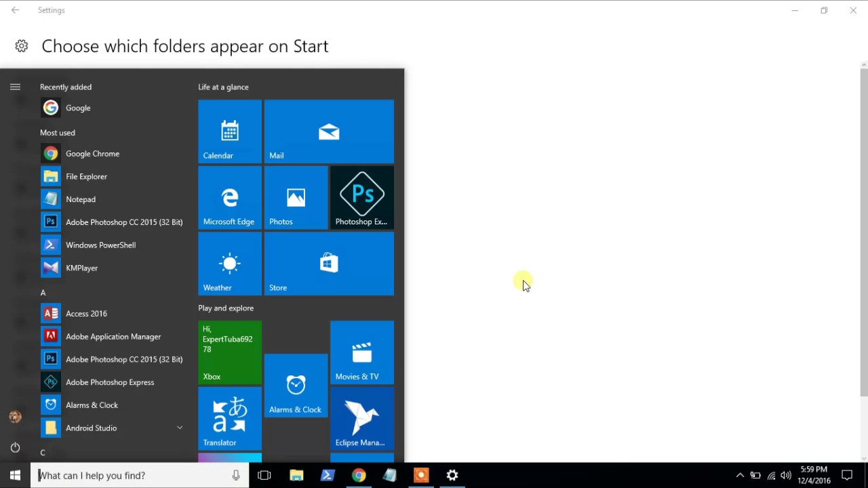Viewport: 868px width, 488px height.
Task: Open the user account picture in Start
Action: (x=15, y=417)
